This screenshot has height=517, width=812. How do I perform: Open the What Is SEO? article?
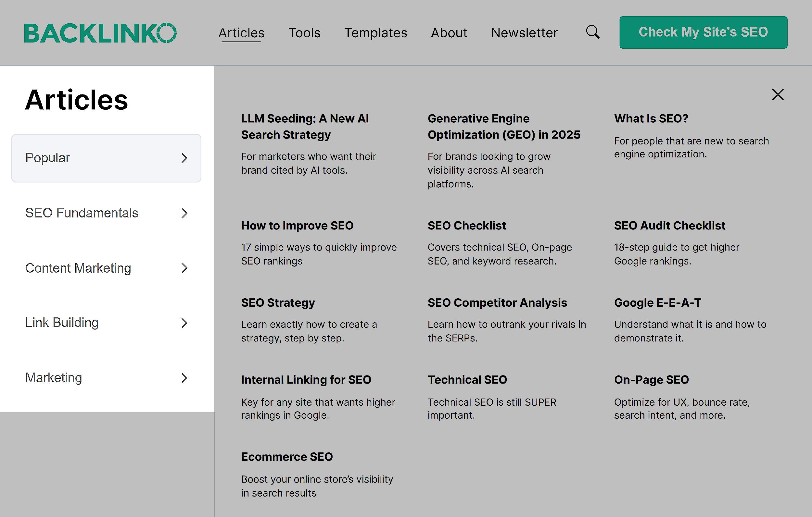(x=651, y=118)
